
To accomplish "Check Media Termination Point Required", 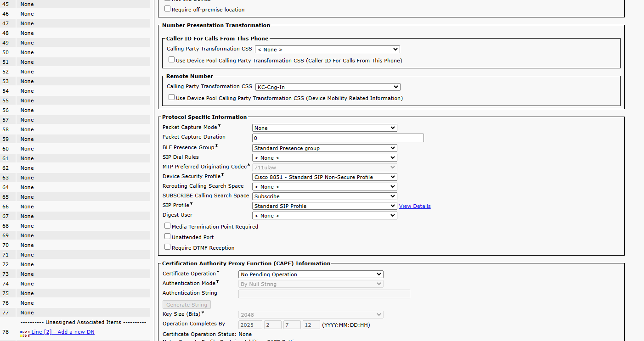I will (x=167, y=226).
